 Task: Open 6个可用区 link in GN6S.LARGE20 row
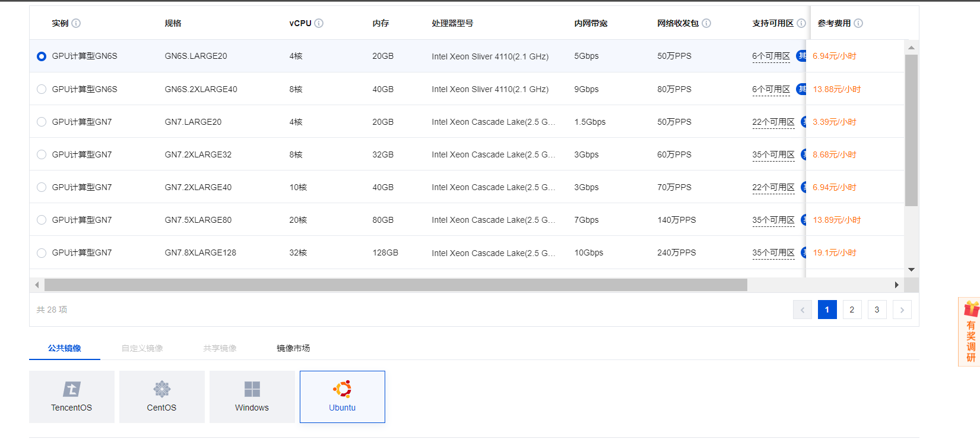pos(771,56)
